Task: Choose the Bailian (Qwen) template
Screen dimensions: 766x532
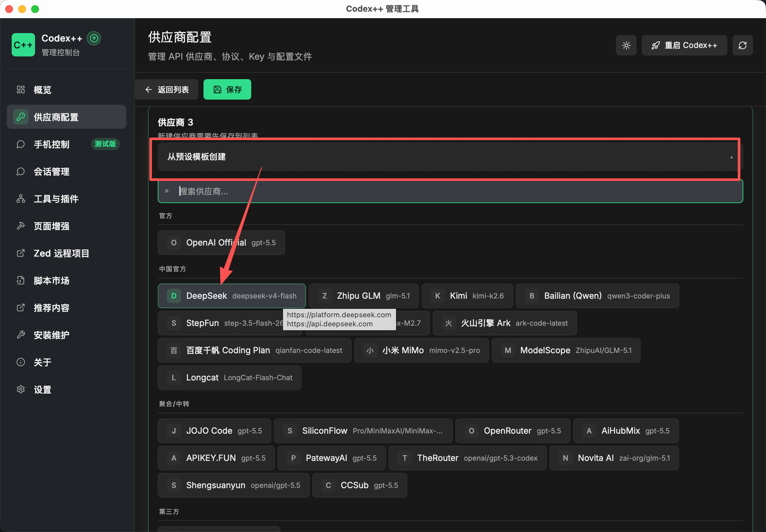Action: (597, 296)
